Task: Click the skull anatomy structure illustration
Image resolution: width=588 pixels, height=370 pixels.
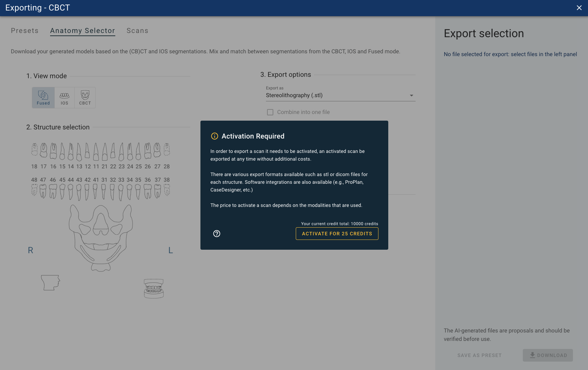Action: click(x=101, y=237)
